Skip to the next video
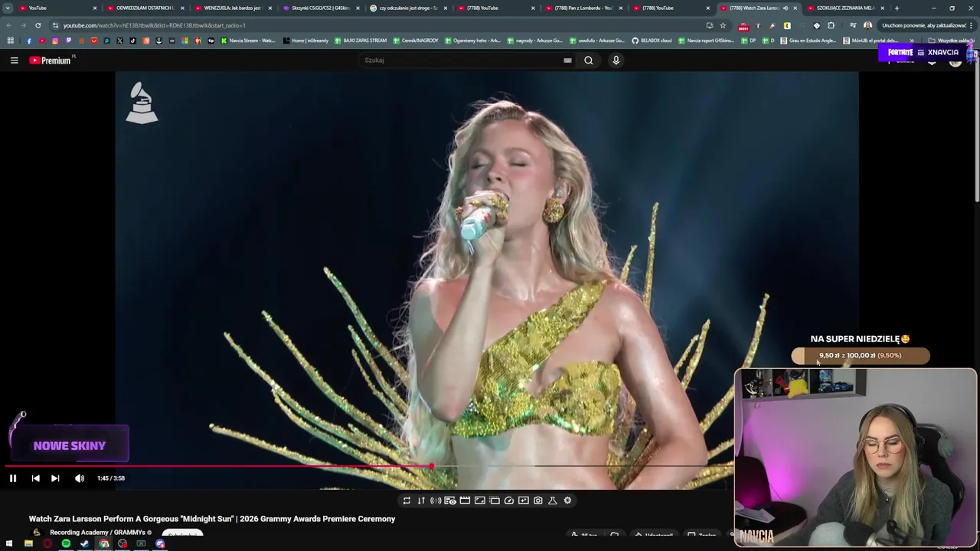980x551 pixels. point(55,478)
